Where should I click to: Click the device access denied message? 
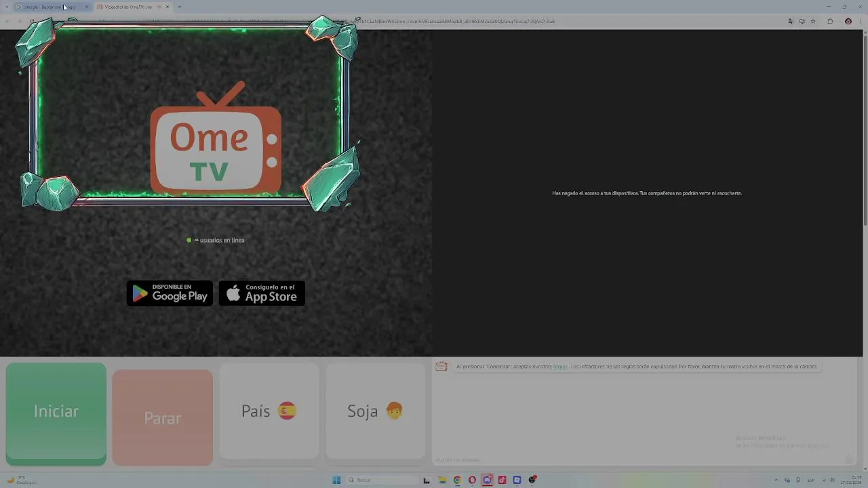pyautogui.click(x=647, y=193)
